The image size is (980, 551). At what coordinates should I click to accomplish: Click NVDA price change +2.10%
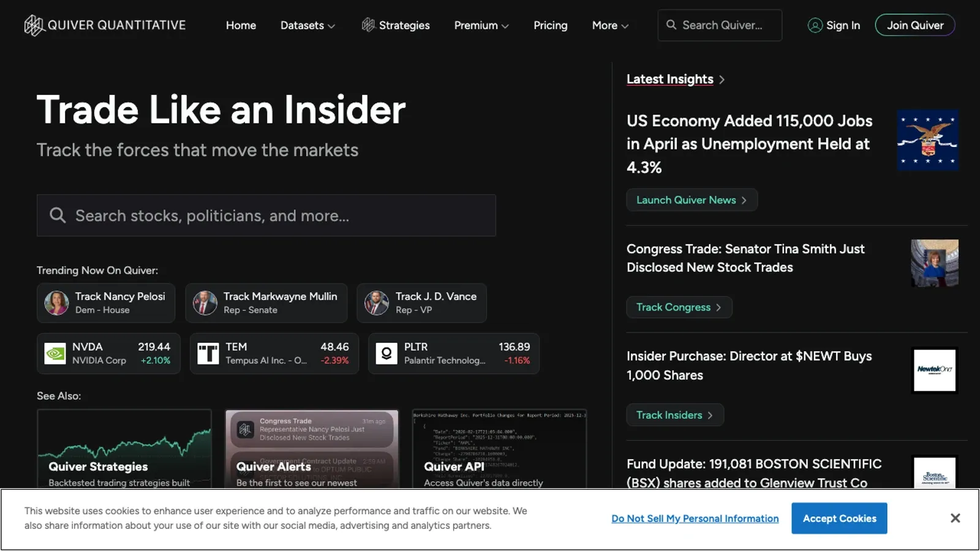156,361
